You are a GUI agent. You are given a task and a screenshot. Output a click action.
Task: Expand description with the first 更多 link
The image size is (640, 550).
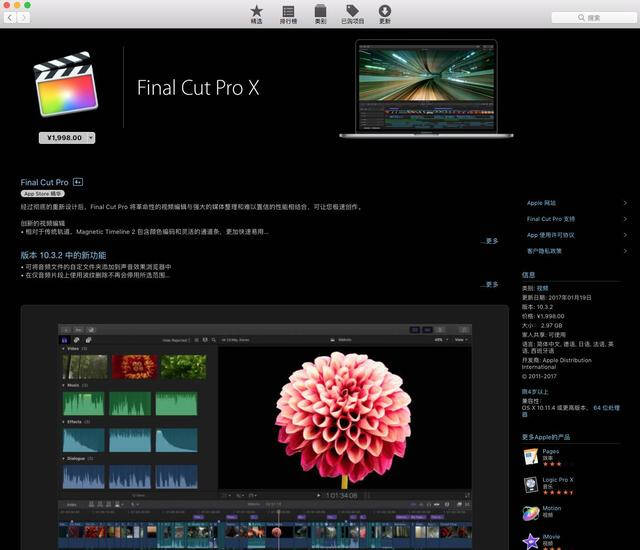(x=490, y=241)
